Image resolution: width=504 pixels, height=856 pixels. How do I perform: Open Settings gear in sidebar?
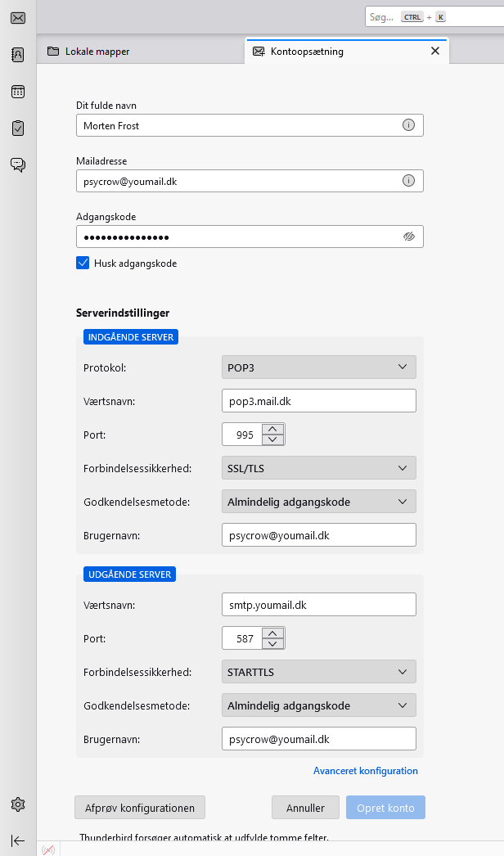(x=18, y=804)
